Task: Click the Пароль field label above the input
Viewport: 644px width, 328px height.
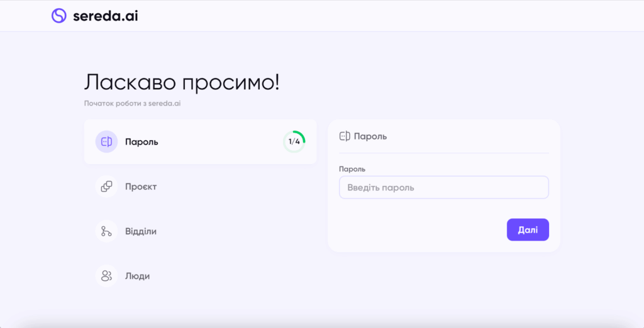Action: click(x=352, y=169)
